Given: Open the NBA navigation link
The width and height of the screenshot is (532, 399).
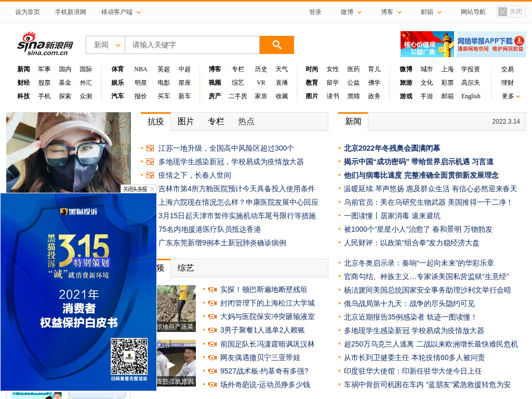Looking at the screenshot, I should click(140, 69).
